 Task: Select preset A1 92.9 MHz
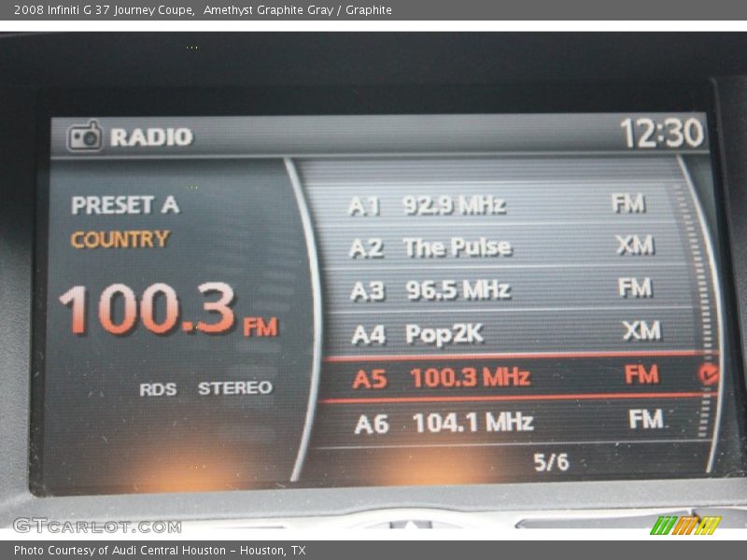click(498, 204)
